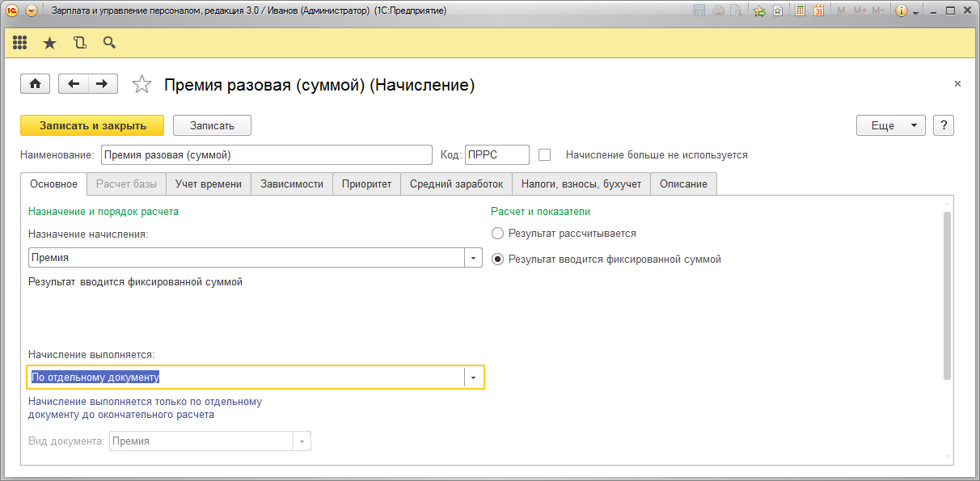Image resolution: width=980 pixels, height=481 pixels.
Task: Add this form to favorites star
Action: click(x=142, y=84)
